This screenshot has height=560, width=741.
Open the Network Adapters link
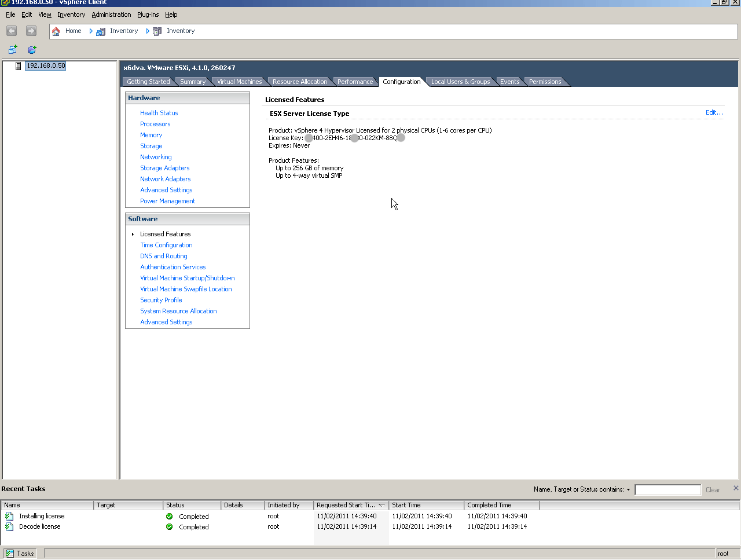click(x=165, y=179)
